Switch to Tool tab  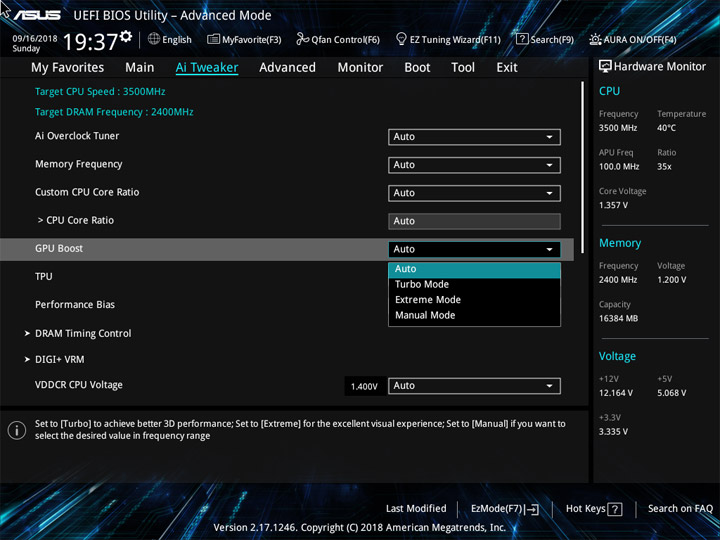click(x=463, y=68)
